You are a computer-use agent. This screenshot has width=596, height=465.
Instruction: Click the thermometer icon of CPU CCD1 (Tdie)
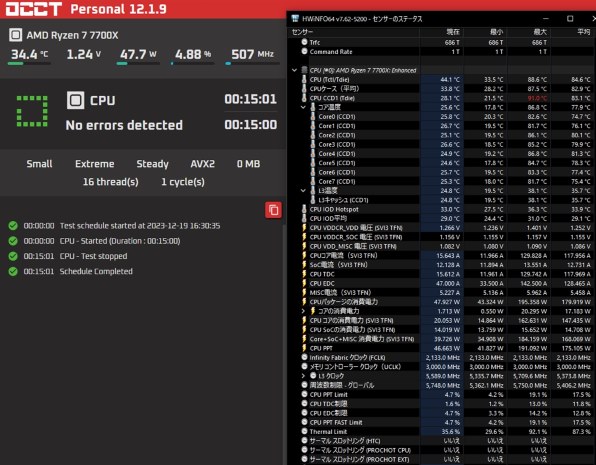click(304, 98)
